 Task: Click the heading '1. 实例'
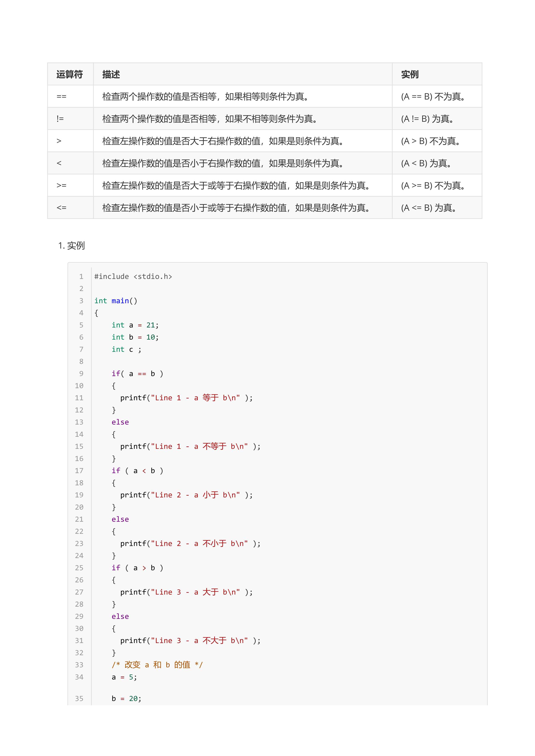[x=72, y=246]
